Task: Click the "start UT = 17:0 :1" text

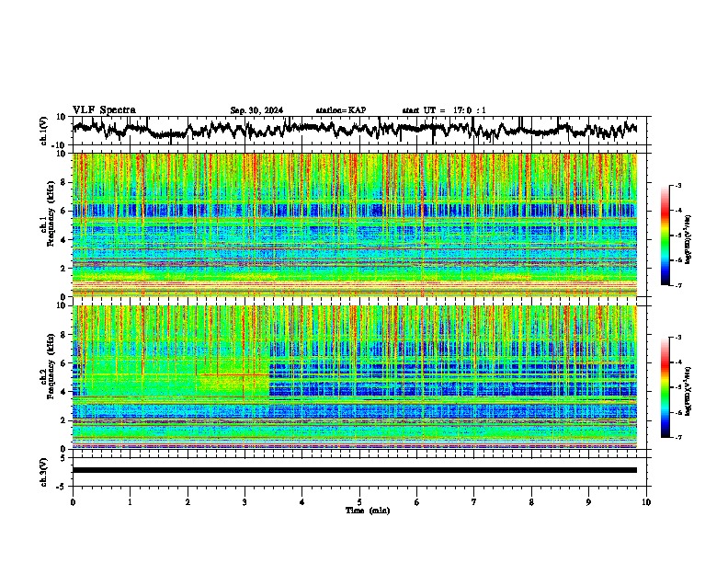Action: point(444,110)
